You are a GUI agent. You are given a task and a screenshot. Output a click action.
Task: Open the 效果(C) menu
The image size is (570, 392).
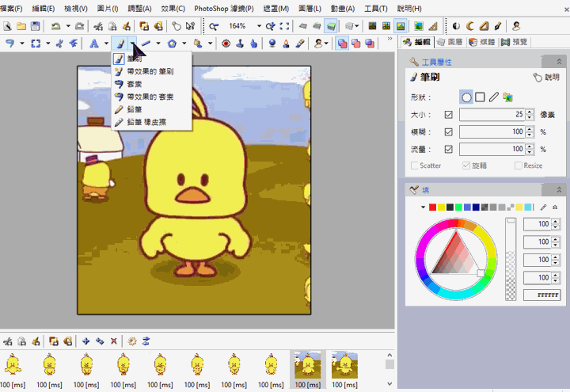tap(173, 9)
